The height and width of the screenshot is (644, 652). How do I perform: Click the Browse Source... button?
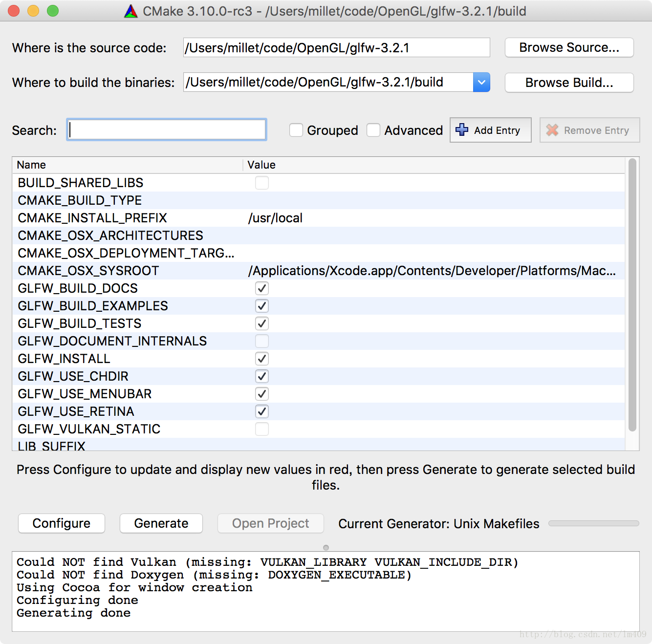coord(569,47)
